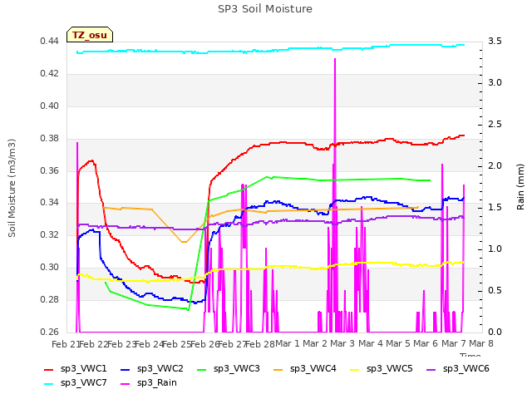Click the blue sp3_VWC2 legend line swatch
532x399 pixels.
[x=126, y=369]
